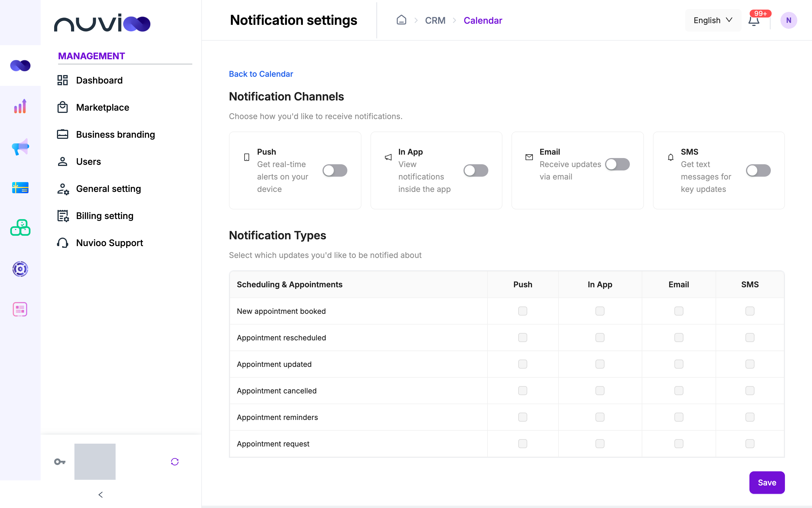
Task: Click the Back to Calendar link
Action: 261,74
